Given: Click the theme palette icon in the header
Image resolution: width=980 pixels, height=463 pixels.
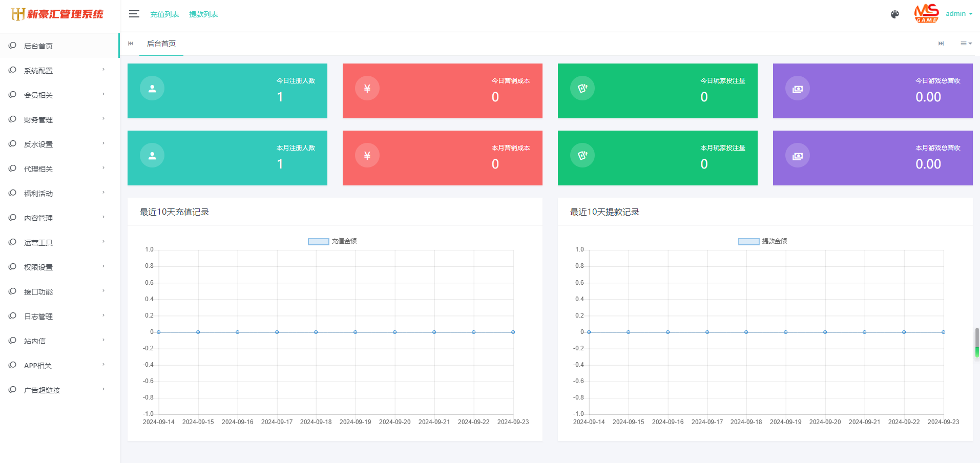Looking at the screenshot, I should pos(894,14).
